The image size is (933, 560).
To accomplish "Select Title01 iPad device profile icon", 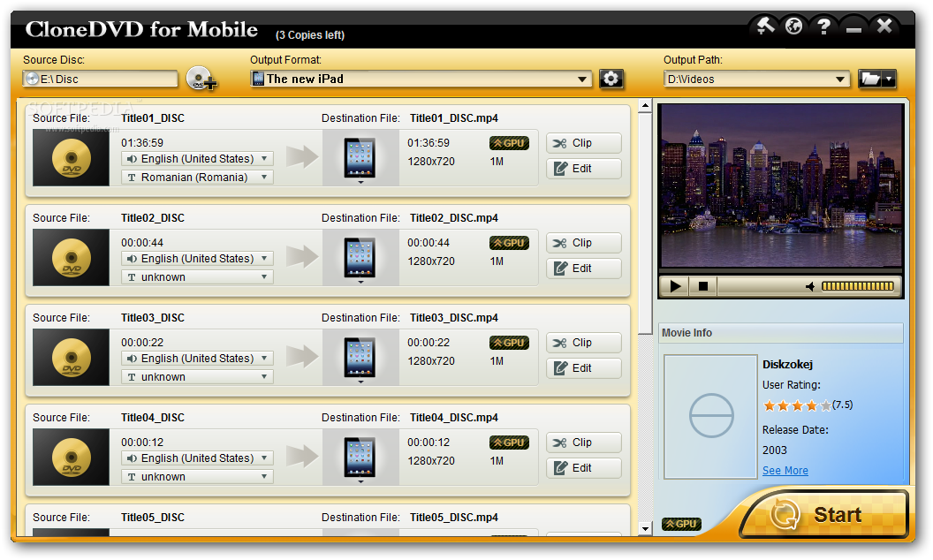I will pyautogui.click(x=360, y=158).
